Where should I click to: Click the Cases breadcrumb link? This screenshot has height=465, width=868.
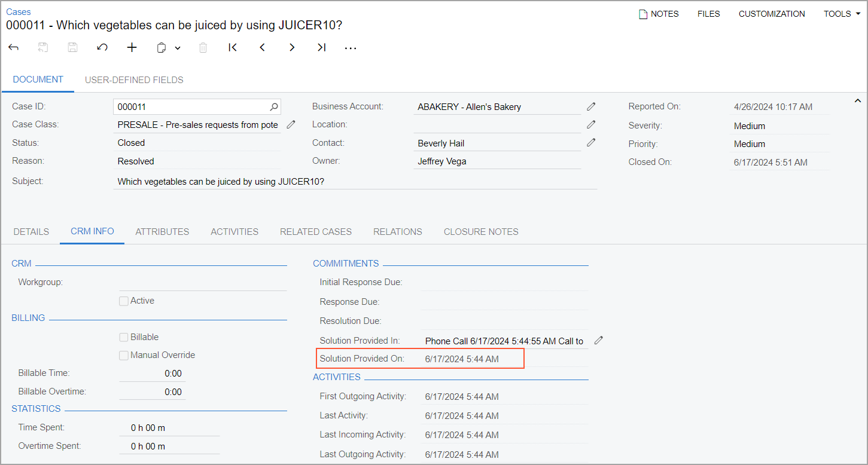(x=19, y=12)
